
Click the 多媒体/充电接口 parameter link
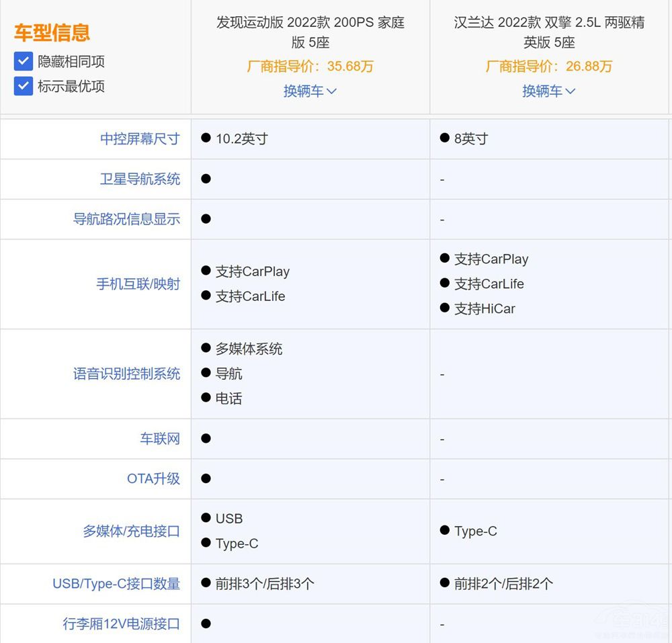coord(131,531)
